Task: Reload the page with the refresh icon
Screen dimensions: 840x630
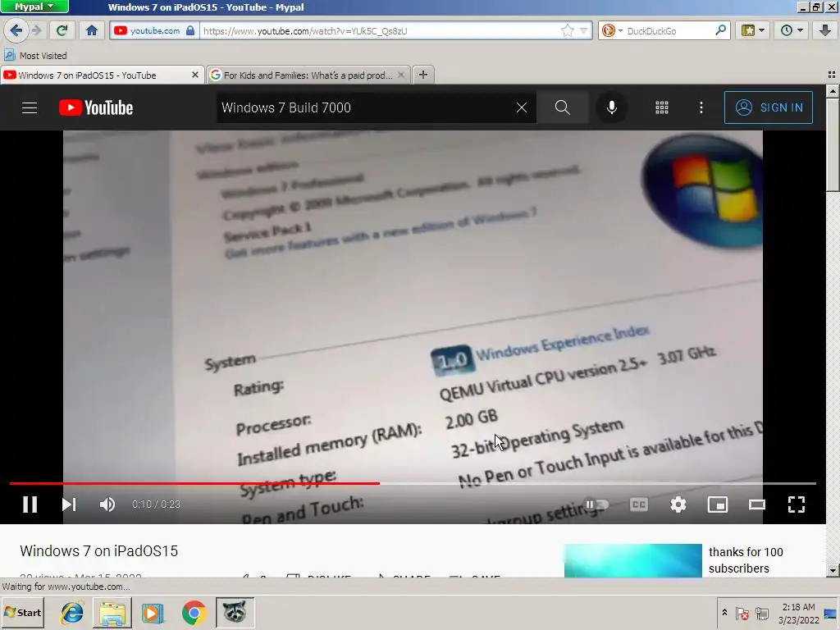Action: (x=62, y=30)
